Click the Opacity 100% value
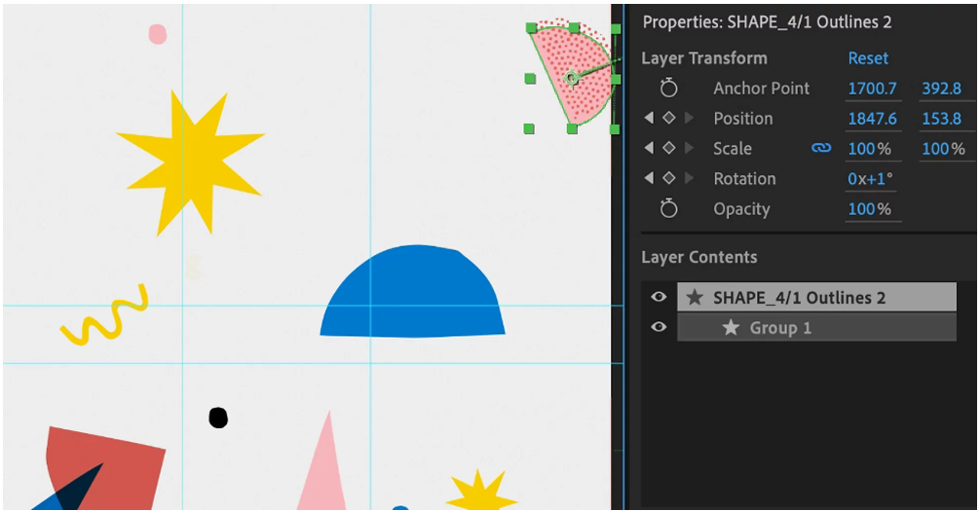Image resolution: width=980 pixels, height=511 pixels. point(869,209)
